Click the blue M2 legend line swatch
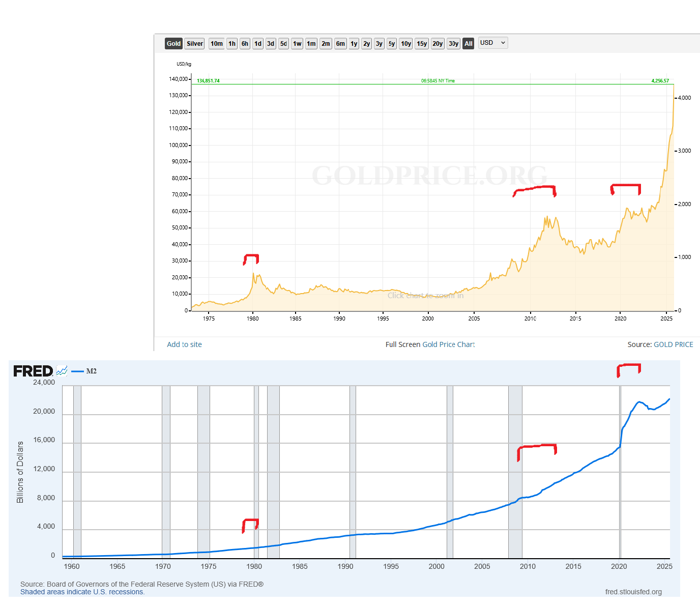The image size is (700, 607). [77, 371]
